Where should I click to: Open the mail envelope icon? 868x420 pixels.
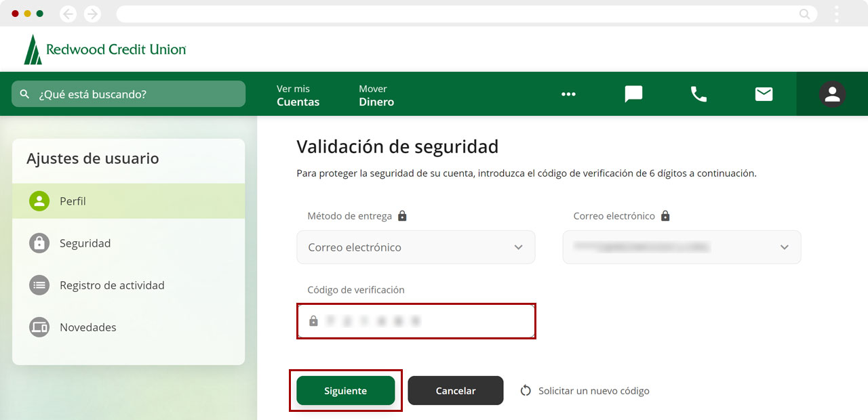[764, 94]
